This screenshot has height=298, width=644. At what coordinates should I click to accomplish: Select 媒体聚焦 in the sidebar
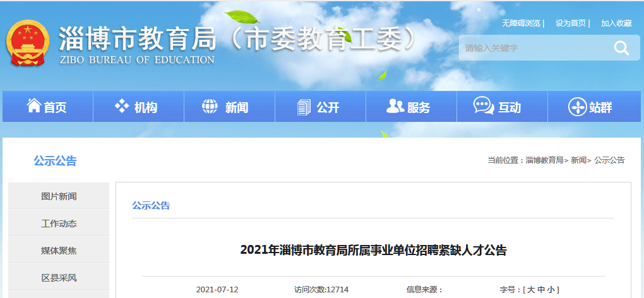[x=59, y=251]
